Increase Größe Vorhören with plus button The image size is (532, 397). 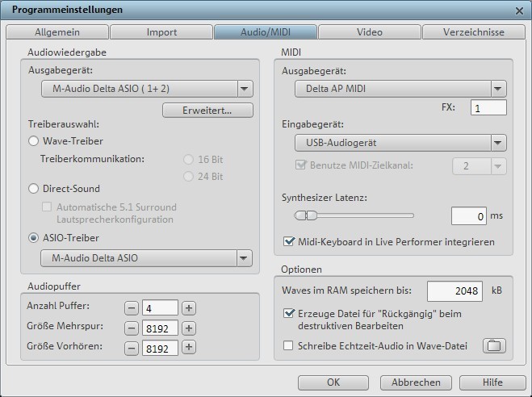click(x=189, y=347)
